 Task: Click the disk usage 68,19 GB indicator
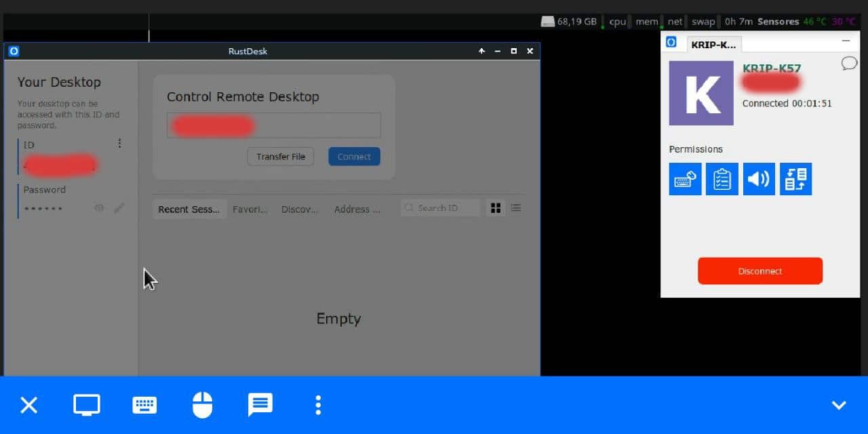pyautogui.click(x=570, y=22)
